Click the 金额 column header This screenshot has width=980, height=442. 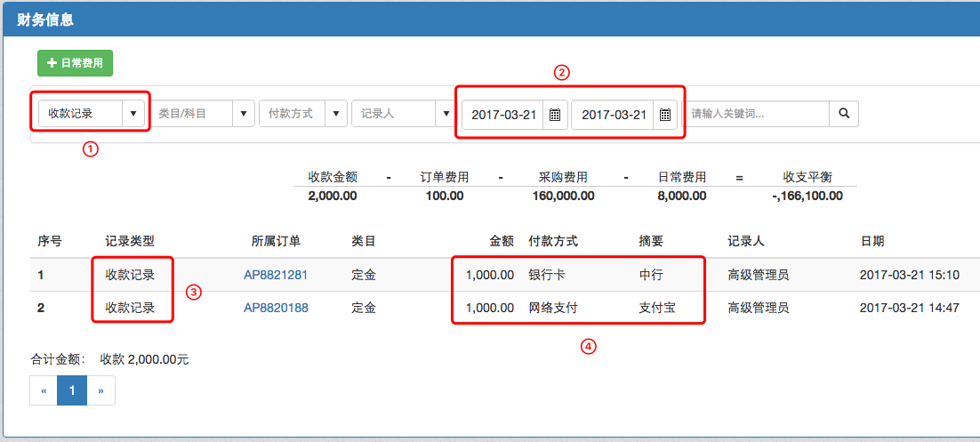(502, 241)
